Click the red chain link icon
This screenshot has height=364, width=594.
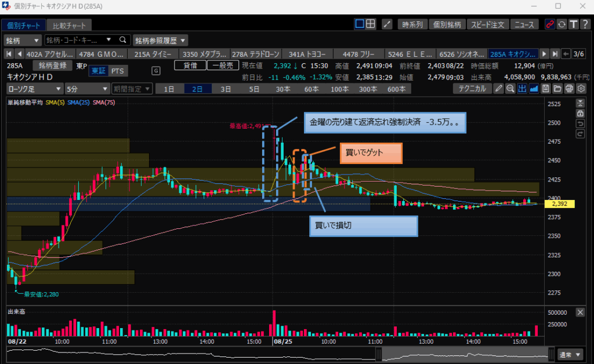550,24
